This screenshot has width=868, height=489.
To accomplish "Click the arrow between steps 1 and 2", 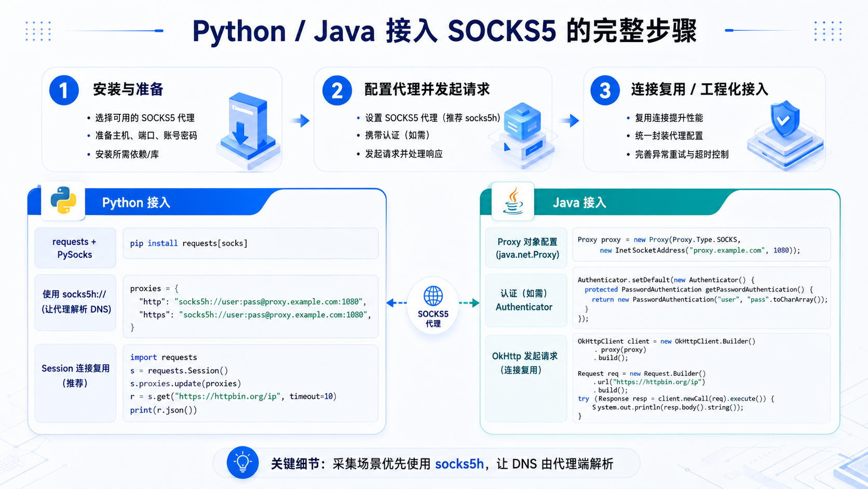I will click(300, 121).
